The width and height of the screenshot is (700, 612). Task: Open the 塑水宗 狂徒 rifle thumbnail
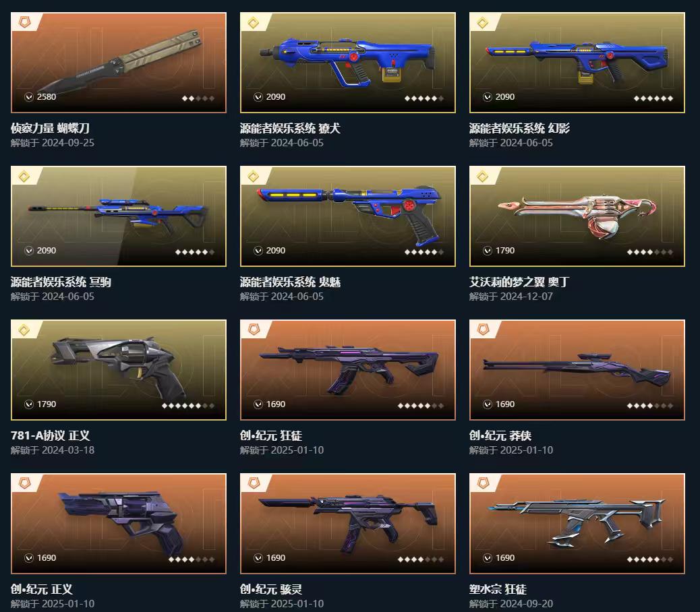tap(577, 524)
